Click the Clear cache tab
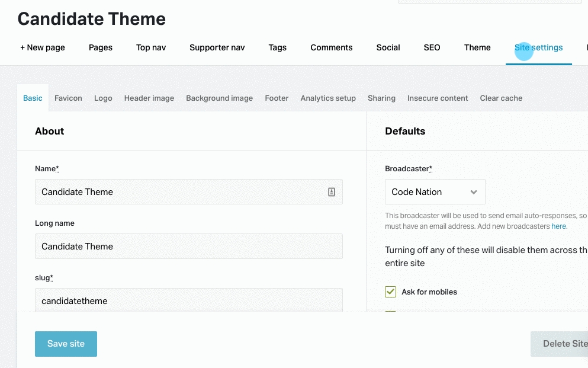 [501, 98]
